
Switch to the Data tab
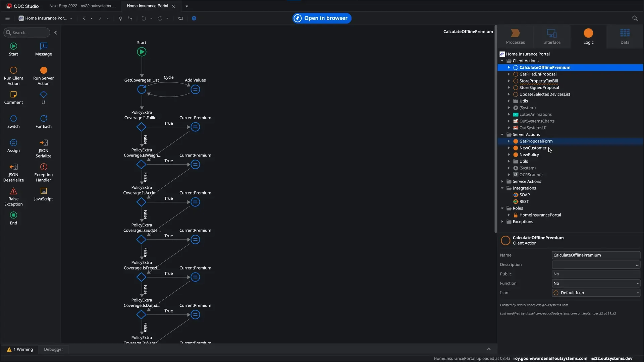click(625, 36)
